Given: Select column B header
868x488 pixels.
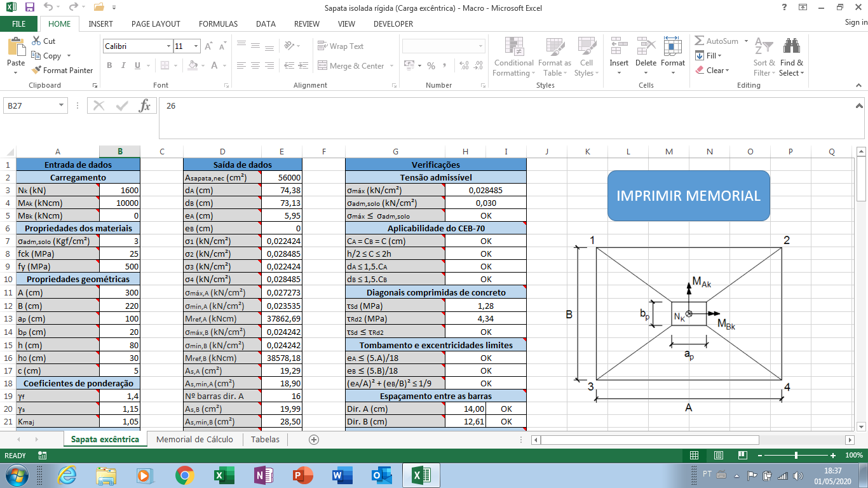Looking at the screenshot, I should click(x=119, y=152).
